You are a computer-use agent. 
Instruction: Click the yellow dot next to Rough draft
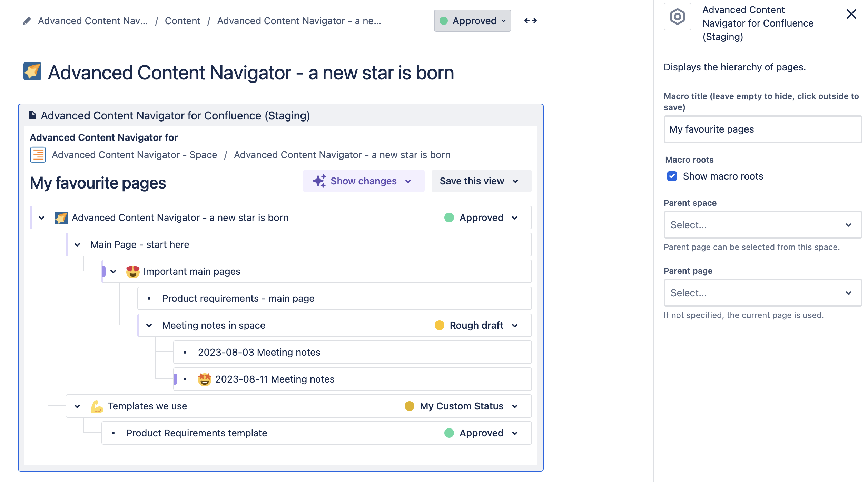[439, 325]
